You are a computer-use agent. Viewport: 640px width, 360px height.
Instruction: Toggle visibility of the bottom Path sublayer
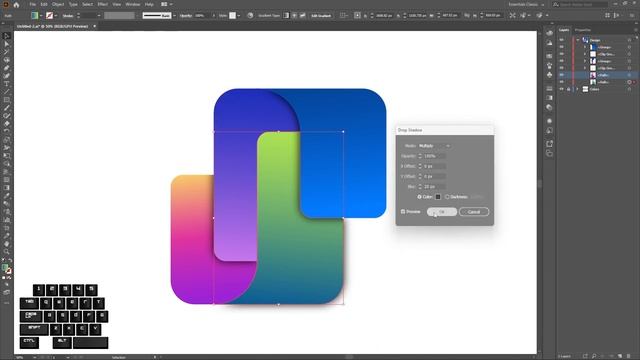tap(562, 82)
